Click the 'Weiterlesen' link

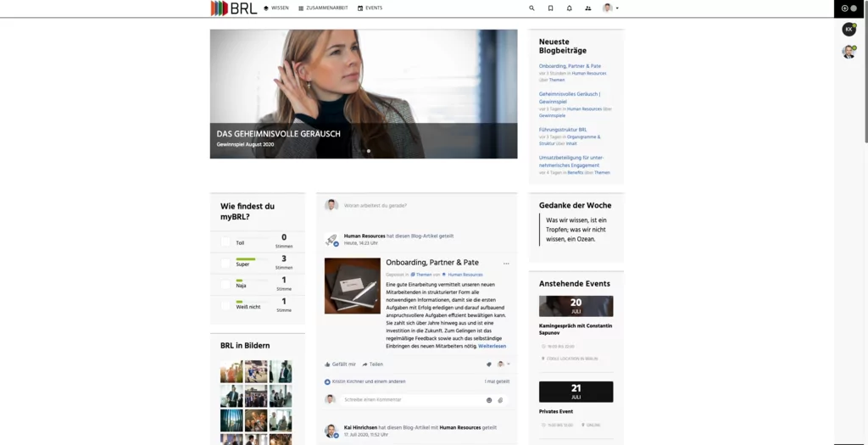tap(492, 346)
